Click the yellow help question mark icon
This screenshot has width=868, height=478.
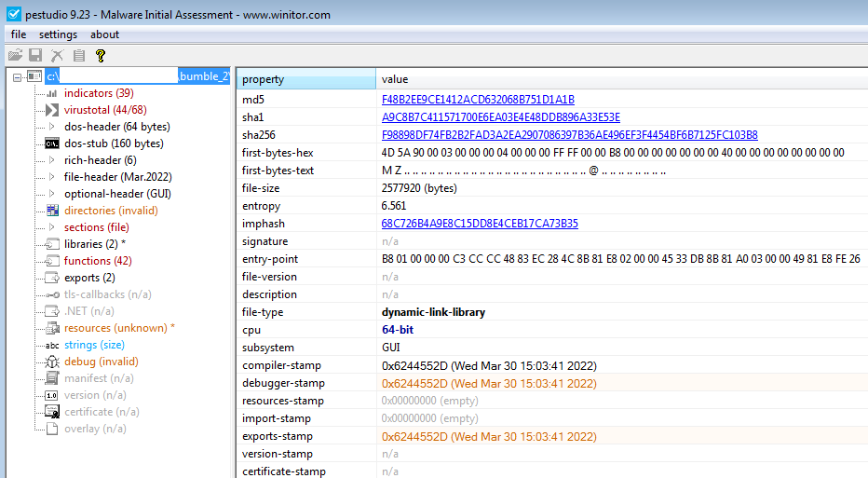click(x=101, y=55)
